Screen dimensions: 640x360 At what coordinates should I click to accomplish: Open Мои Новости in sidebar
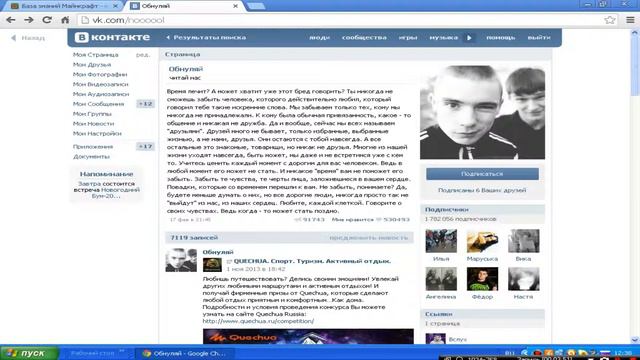[x=93, y=123]
